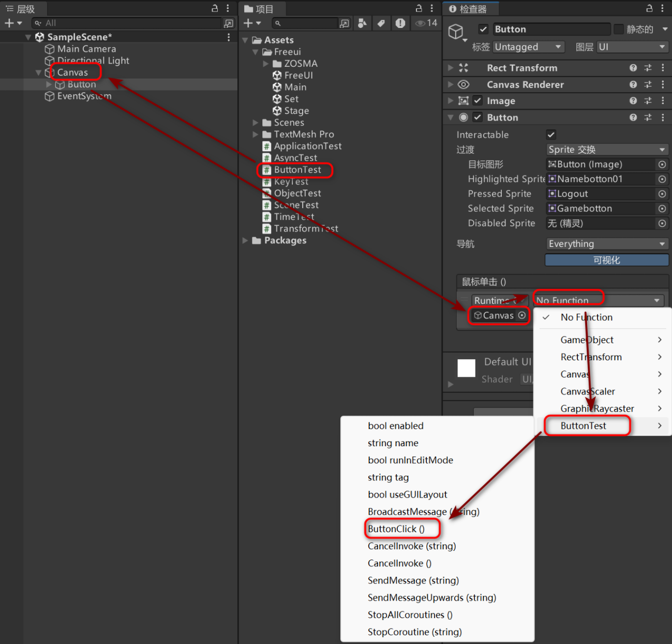This screenshot has width=672, height=644.
Task: Open Image component context menu dots
Action: coord(663,101)
